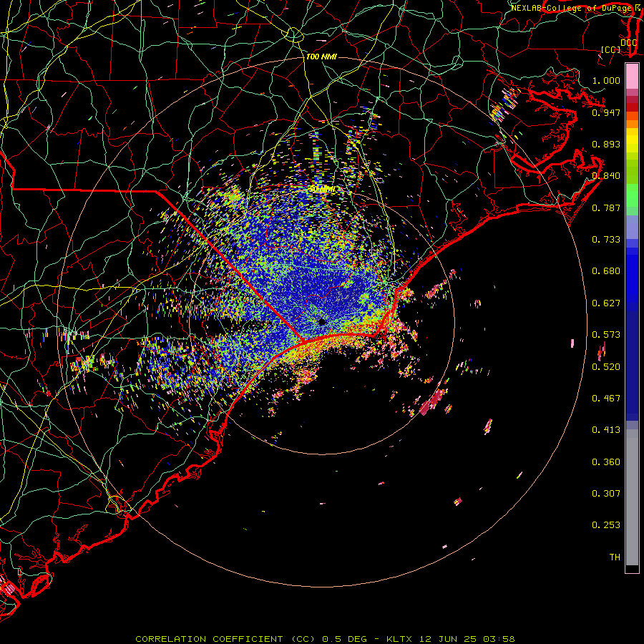Click the 0.413 scale value
This screenshot has width=644, height=644.
tap(606, 430)
